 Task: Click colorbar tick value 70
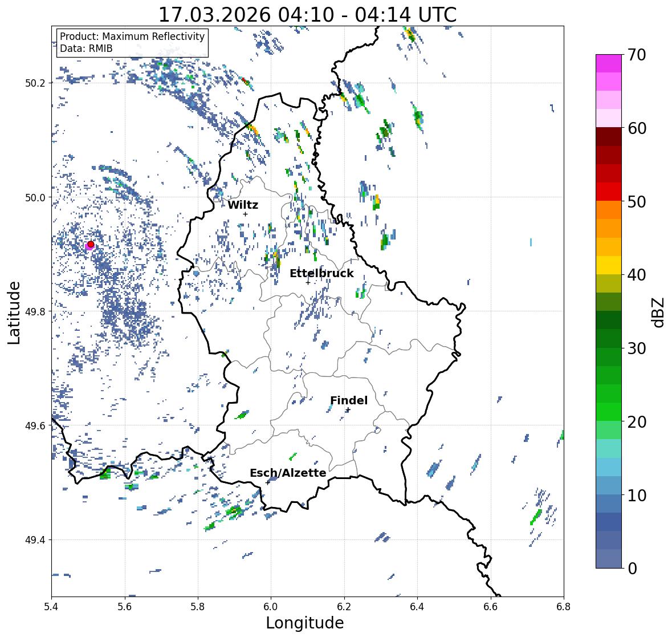click(x=637, y=55)
